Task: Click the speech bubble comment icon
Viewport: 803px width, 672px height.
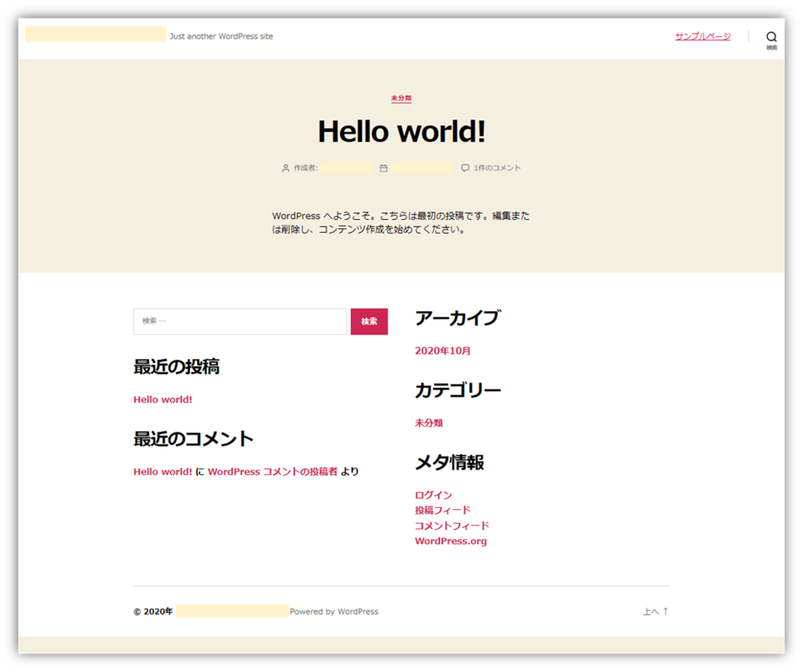Action: pos(465,168)
